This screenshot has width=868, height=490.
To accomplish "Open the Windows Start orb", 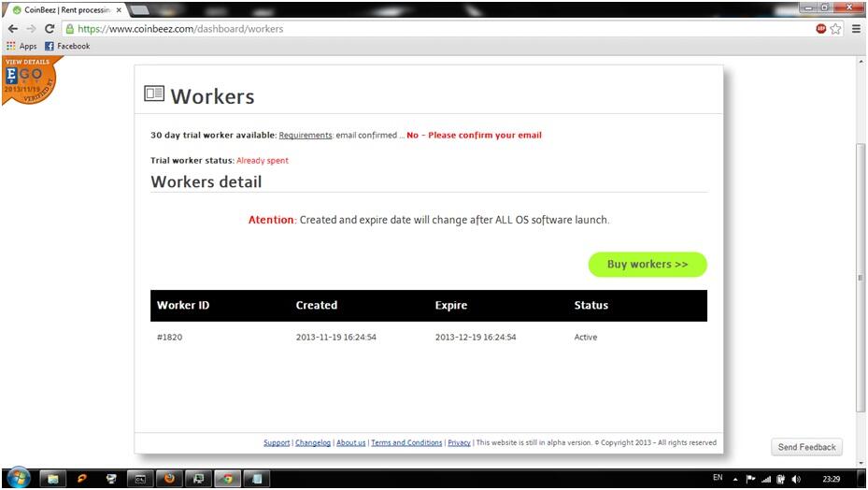I will click(x=19, y=478).
